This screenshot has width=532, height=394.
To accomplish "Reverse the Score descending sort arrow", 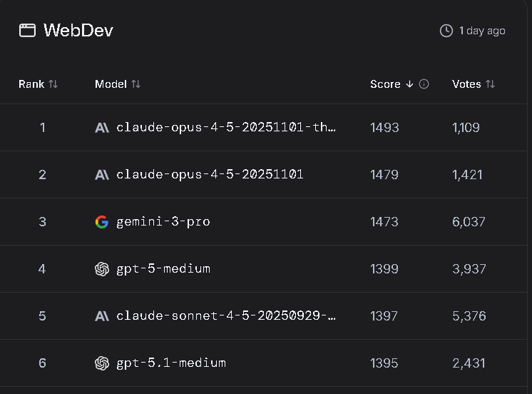I will pos(409,84).
